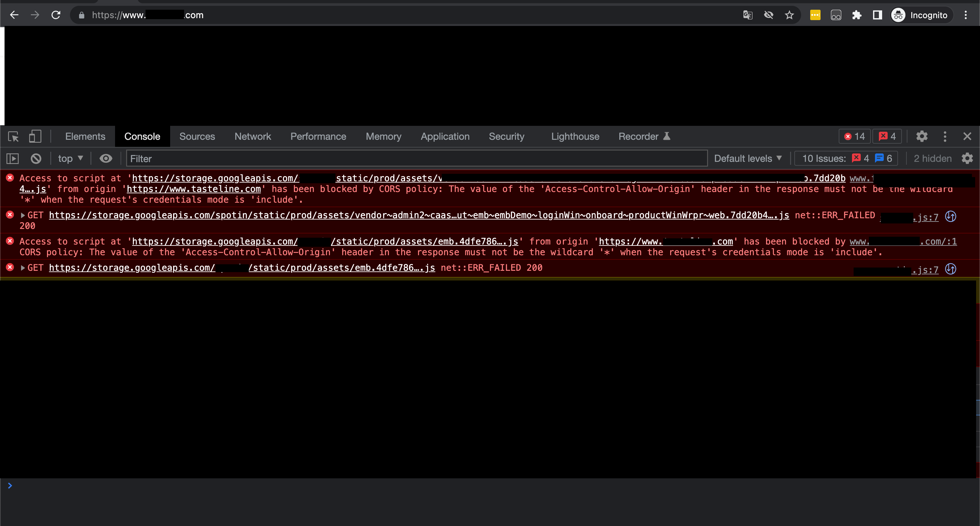Switch to the Network tab

[x=252, y=136]
